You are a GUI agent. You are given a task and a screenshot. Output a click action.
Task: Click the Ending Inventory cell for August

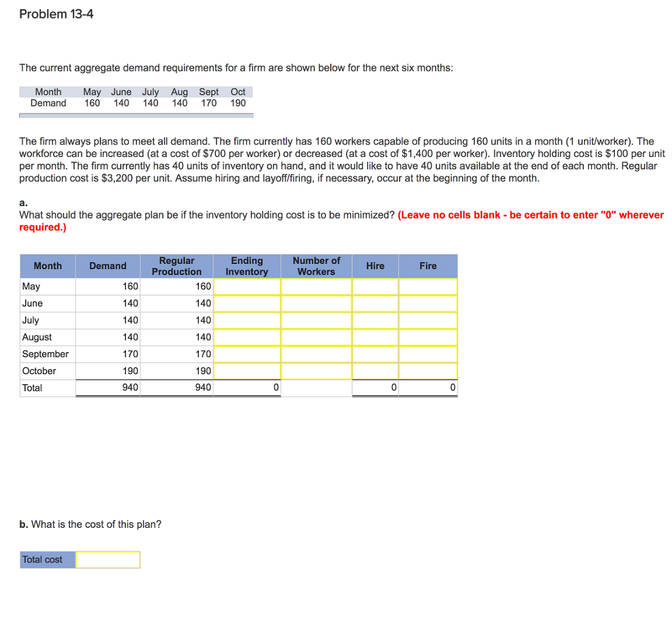247,337
